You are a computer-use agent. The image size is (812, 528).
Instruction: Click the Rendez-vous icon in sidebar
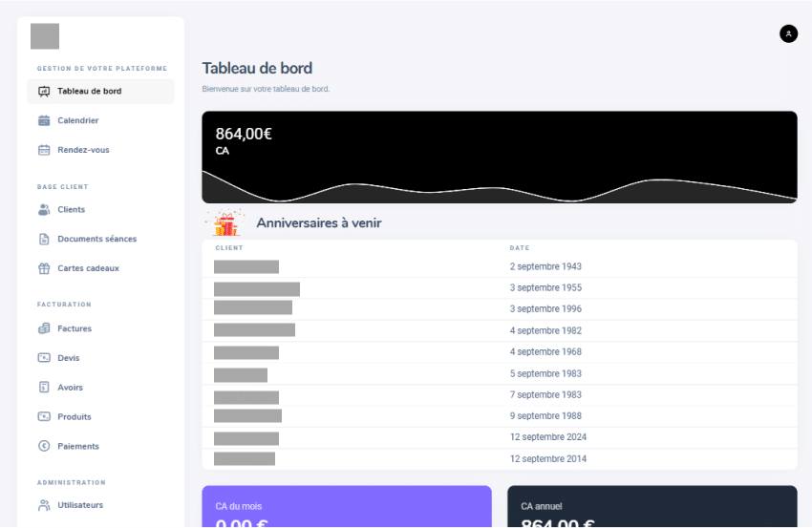click(44, 150)
